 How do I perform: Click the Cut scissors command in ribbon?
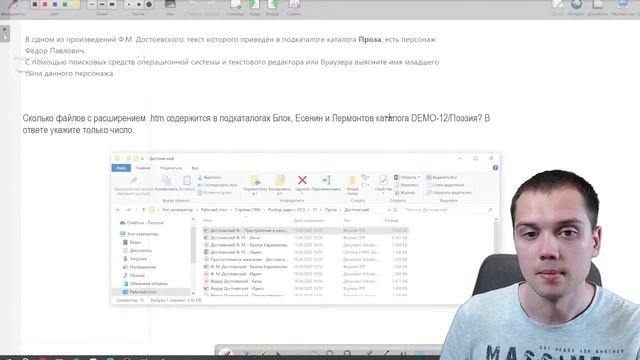tap(210, 178)
